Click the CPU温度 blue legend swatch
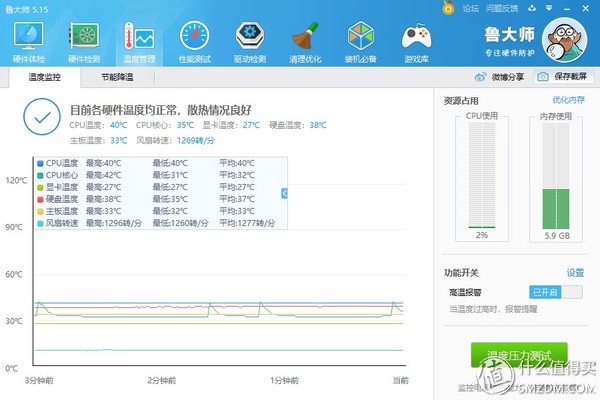600x400 pixels. pyautogui.click(x=40, y=163)
